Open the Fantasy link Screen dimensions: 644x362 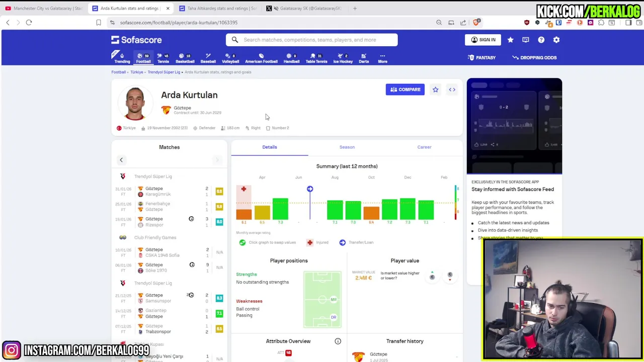coord(481,58)
